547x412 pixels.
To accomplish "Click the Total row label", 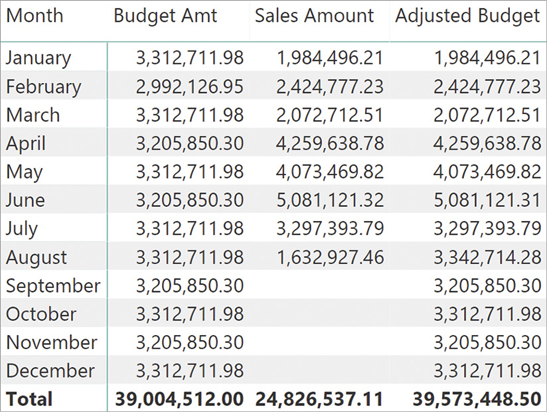I will coord(29,399).
